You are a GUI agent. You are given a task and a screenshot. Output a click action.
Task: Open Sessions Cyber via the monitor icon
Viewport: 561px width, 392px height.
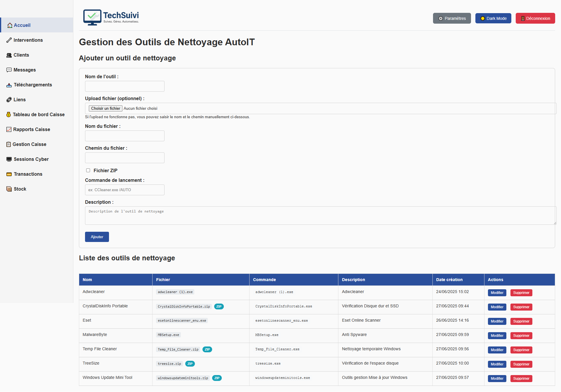point(9,159)
